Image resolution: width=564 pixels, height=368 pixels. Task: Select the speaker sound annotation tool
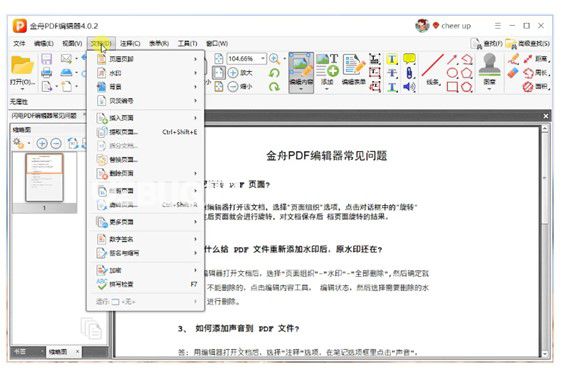[x=409, y=87]
